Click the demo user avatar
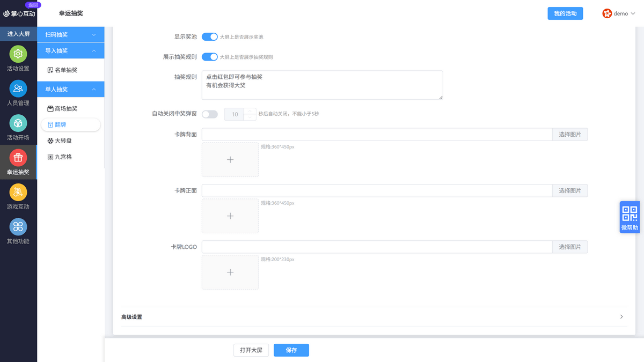 tap(608, 13)
